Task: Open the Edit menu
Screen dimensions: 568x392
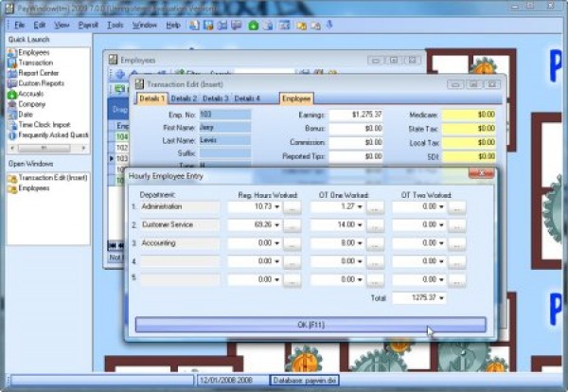Action: (40, 25)
